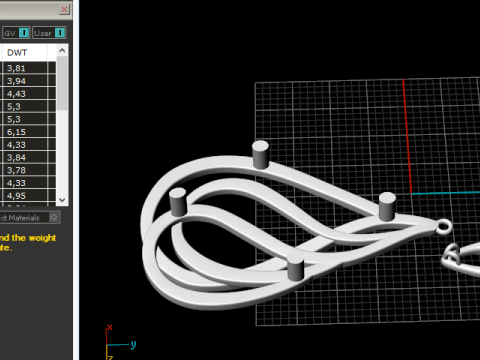Select the 3,81 DWT cell

[24, 68]
